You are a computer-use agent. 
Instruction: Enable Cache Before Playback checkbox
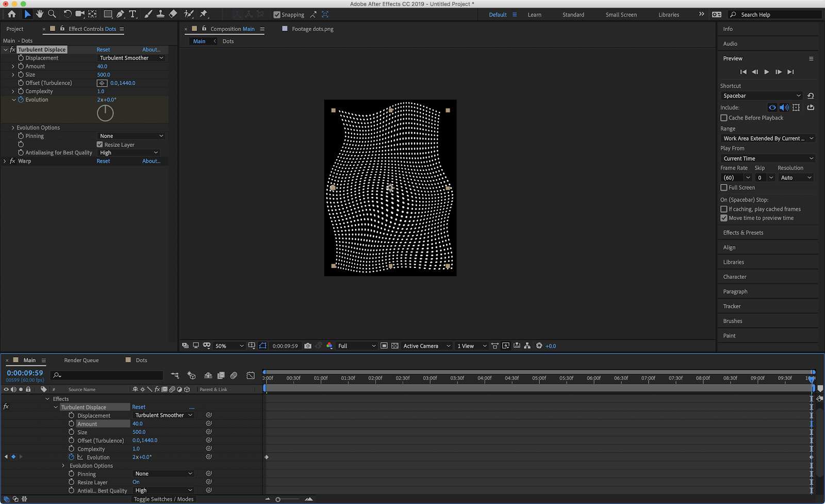pyautogui.click(x=724, y=118)
